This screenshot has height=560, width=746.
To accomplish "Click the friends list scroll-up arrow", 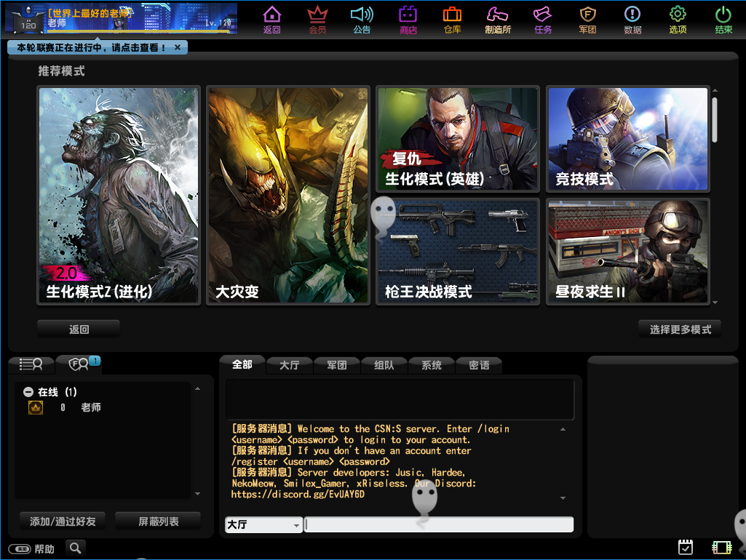I will pyautogui.click(x=197, y=389).
